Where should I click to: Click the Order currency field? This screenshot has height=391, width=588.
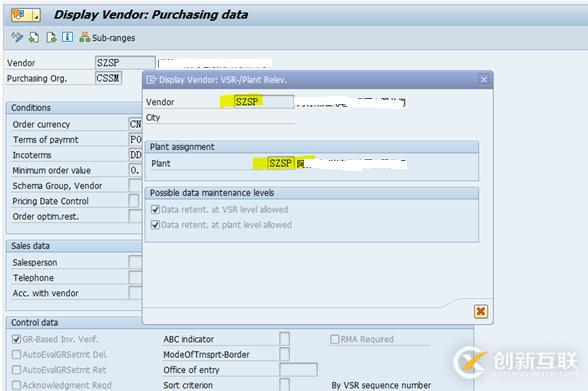135,124
